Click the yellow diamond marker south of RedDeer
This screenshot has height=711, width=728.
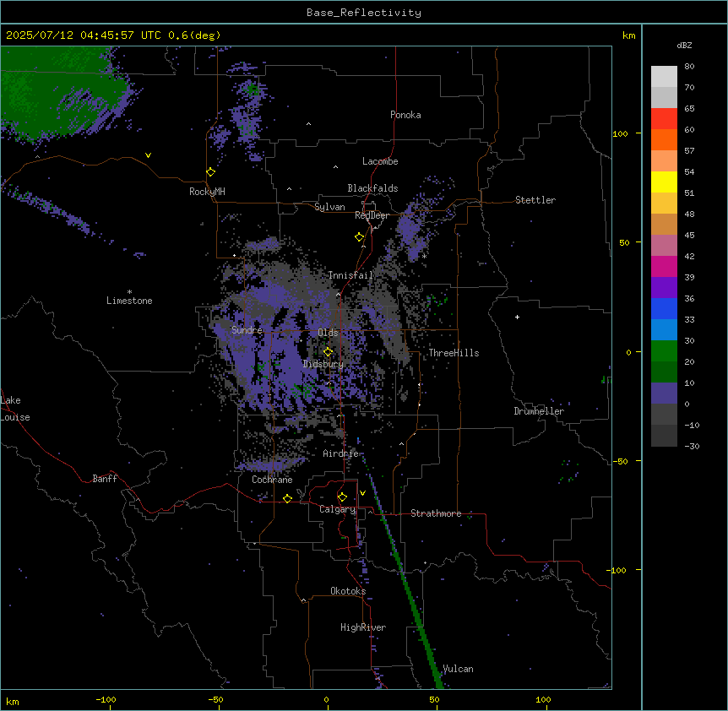pos(359,237)
